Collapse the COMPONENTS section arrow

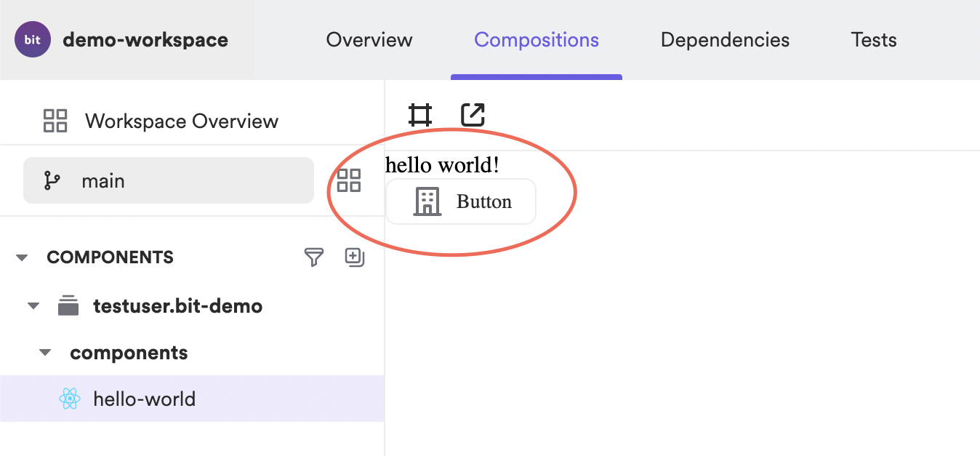22,257
